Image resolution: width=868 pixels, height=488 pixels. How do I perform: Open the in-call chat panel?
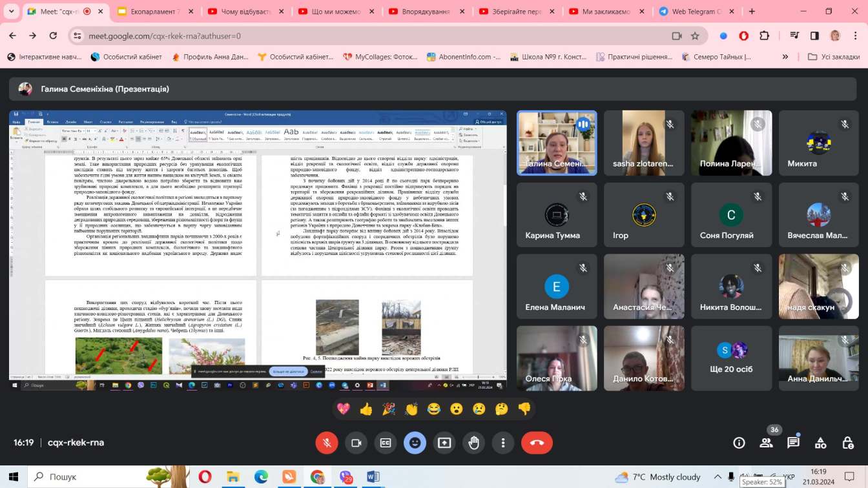point(794,443)
